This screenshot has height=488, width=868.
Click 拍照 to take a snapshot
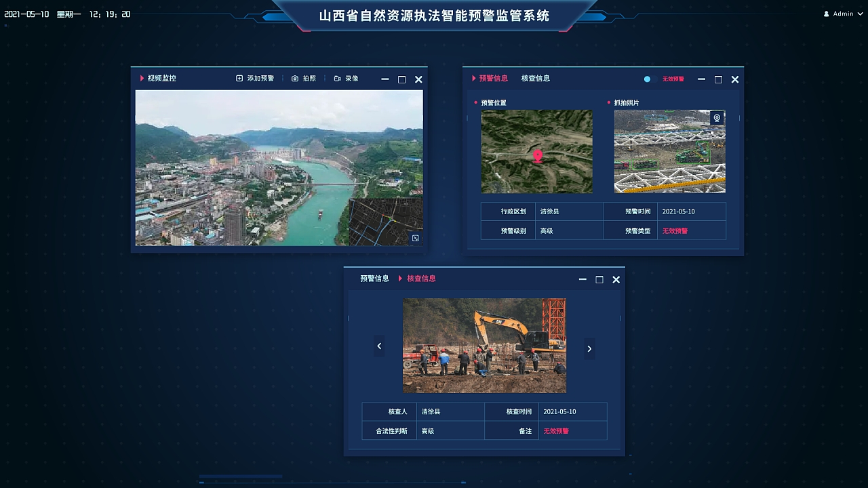[x=304, y=79]
